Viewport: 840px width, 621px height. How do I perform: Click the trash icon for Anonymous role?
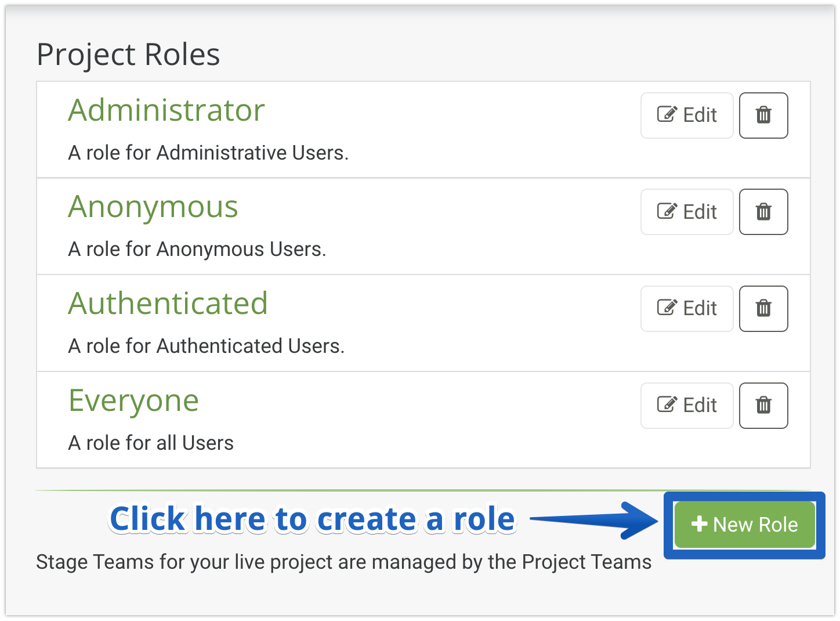pyautogui.click(x=763, y=212)
